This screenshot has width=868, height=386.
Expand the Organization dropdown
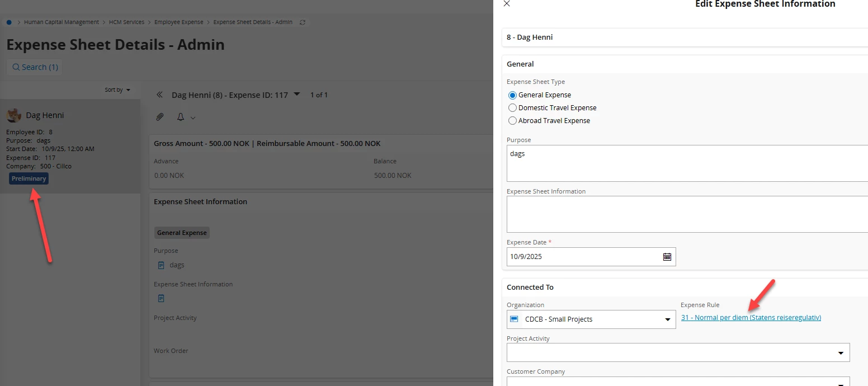(667, 319)
